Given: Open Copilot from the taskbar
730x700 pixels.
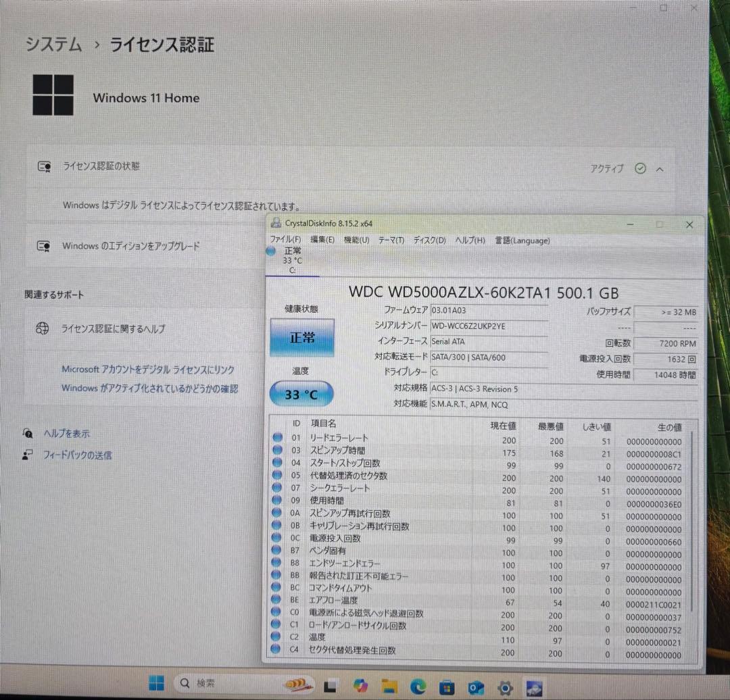Looking at the screenshot, I should click(360, 684).
